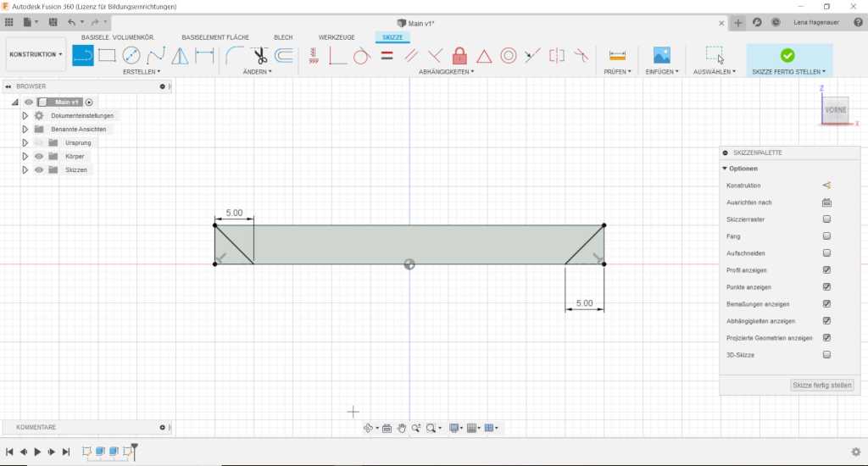Expand the Ursprung tree node

tap(25, 143)
